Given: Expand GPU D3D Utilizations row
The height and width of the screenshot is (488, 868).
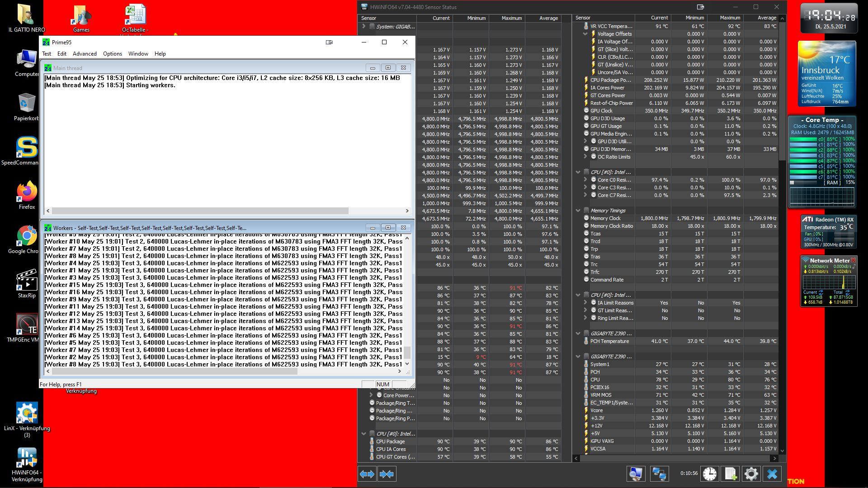Looking at the screenshot, I should pyautogui.click(x=585, y=141).
